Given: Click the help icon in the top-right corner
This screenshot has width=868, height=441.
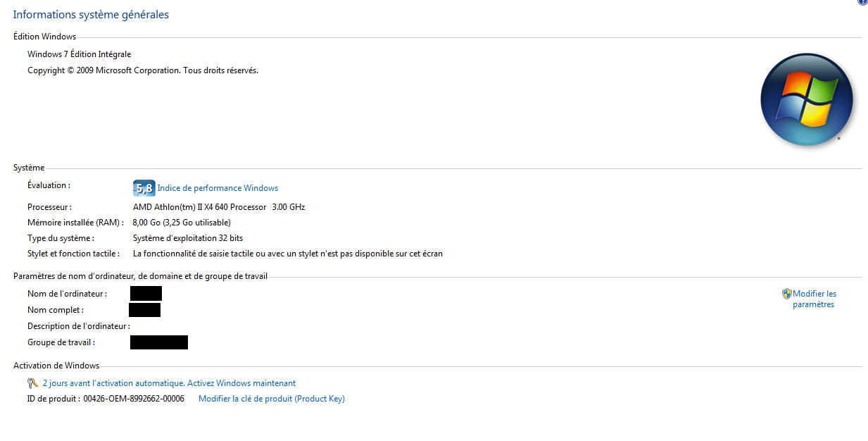Looking at the screenshot, I should coord(862,2).
